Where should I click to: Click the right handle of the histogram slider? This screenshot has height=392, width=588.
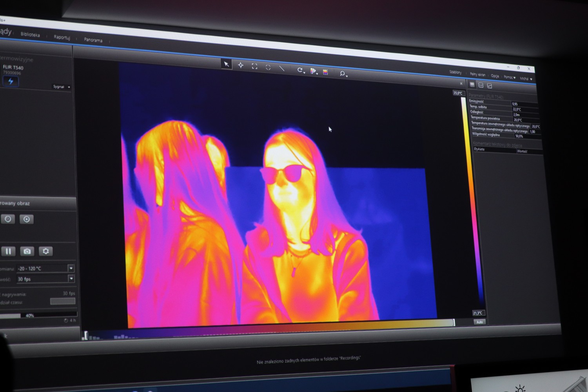pos(454,323)
